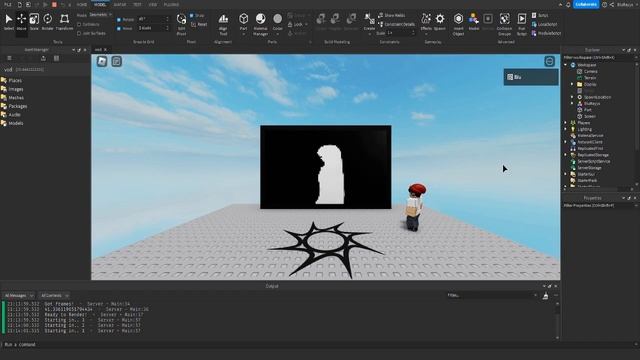640x360 pixels.
Task: Expand the Lighting node in Explorer
Action: (566, 129)
